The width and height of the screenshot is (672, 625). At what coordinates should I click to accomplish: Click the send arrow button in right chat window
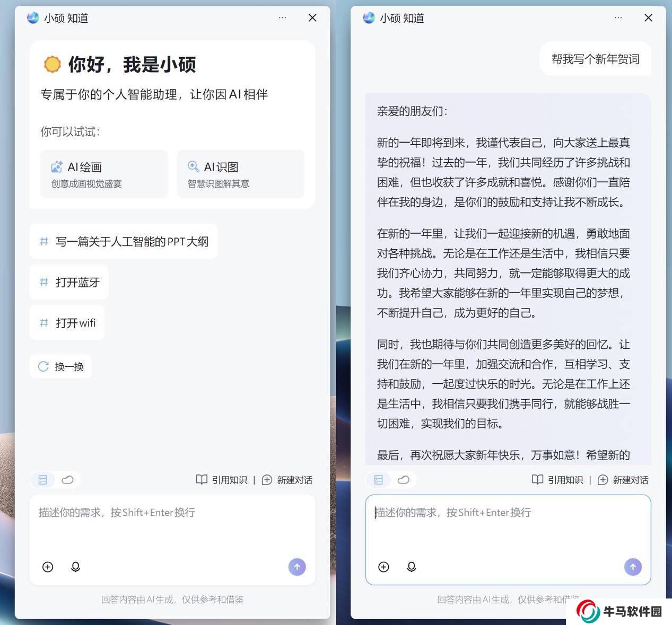[633, 567]
